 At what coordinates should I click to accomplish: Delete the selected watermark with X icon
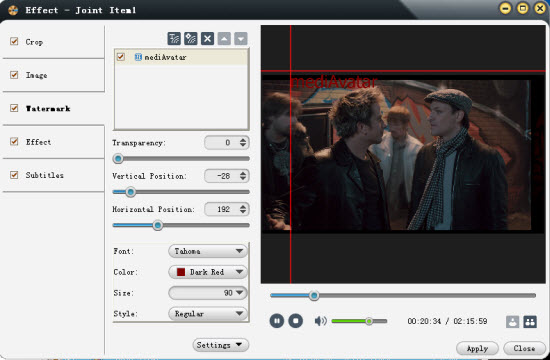click(207, 38)
